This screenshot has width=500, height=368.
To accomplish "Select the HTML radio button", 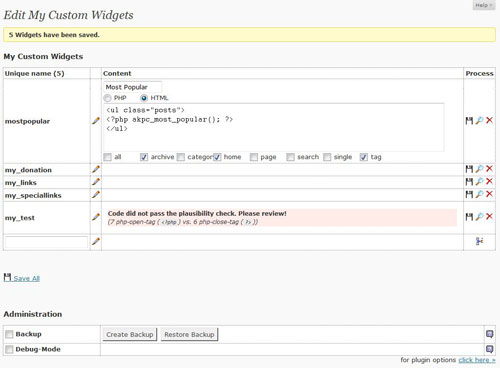I will [x=144, y=98].
